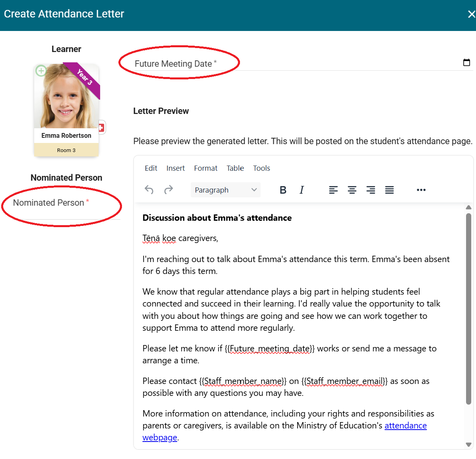The image size is (476, 459).
Task: Center align the letter text
Action: pos(352,190)
